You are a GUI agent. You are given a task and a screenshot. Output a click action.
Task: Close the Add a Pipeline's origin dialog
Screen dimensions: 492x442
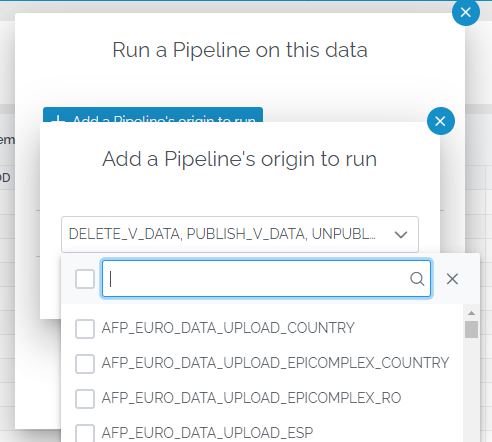click(x=441, y=121)
